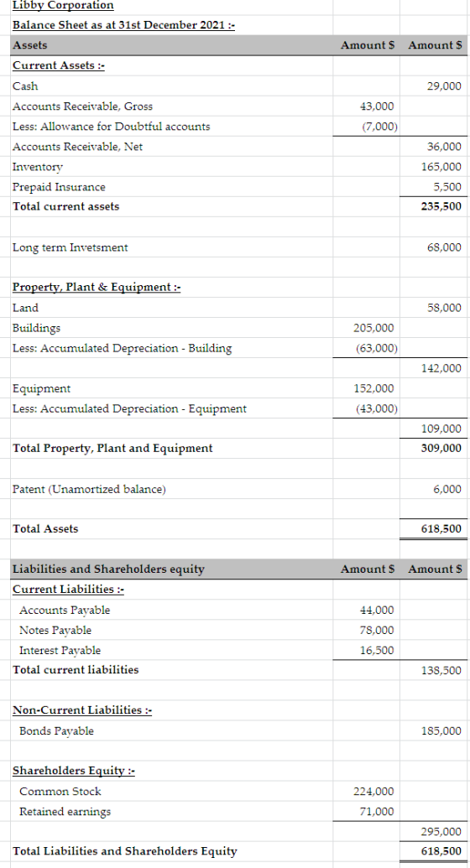Click the 165,000 inventory value
Viewport: 470px width, 868px height.
tap(441, 167)
